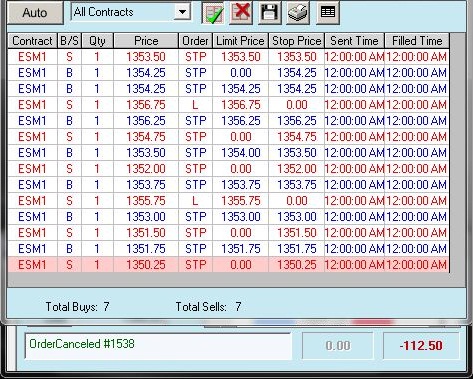Sort by the Stop Price column header

tap(297, 41)
